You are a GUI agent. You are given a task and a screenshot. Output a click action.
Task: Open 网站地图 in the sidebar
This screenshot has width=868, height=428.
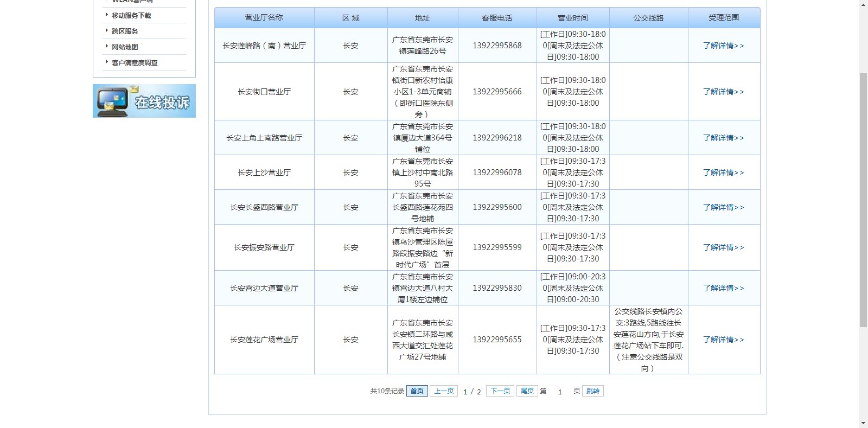tap(125, 47)
